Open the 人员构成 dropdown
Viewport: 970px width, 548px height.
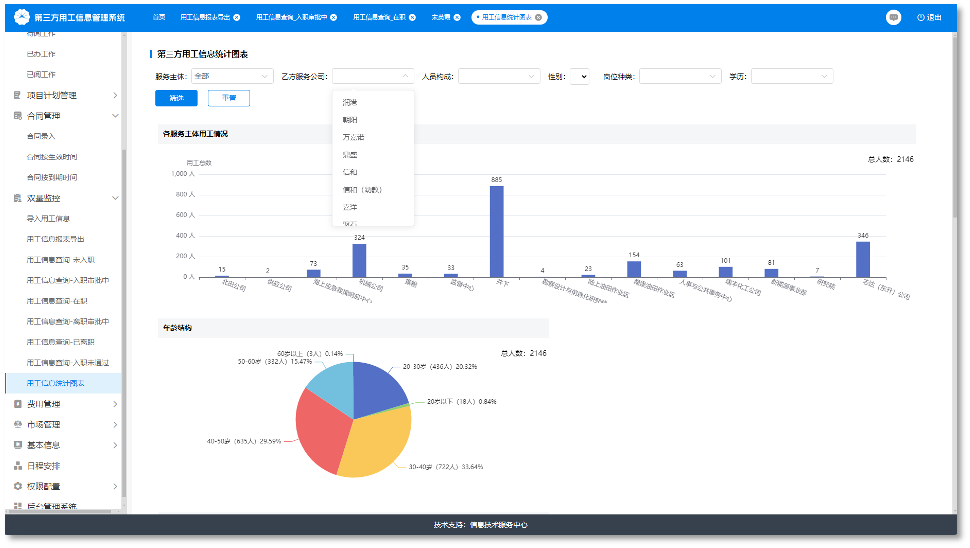(499, 76)
